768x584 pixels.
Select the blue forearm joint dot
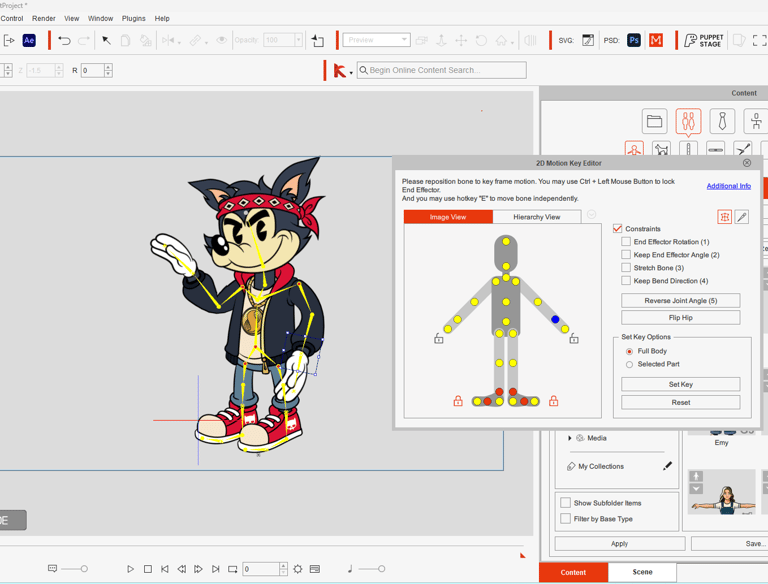(x=555, y=319)
